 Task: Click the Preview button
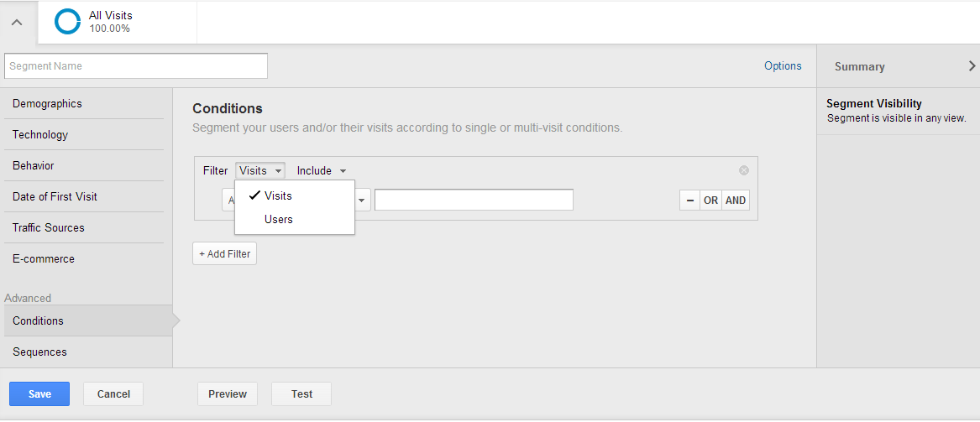(x=228, y=394)
